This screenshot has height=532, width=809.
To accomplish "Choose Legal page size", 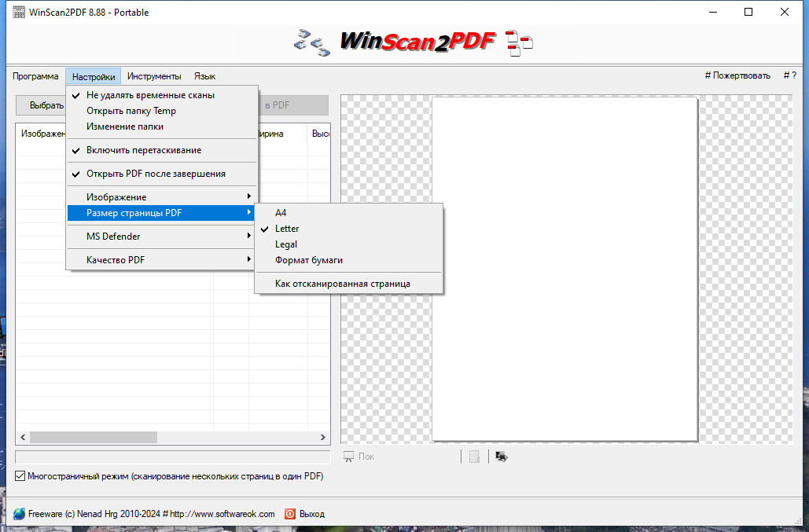I will point(349,244).
